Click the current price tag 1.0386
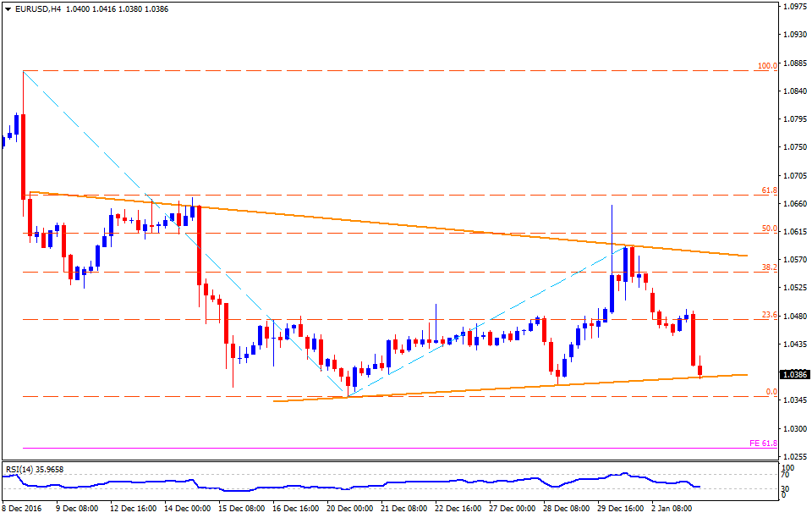This screenshot has width=812, height=518. [x=795, y=374]
